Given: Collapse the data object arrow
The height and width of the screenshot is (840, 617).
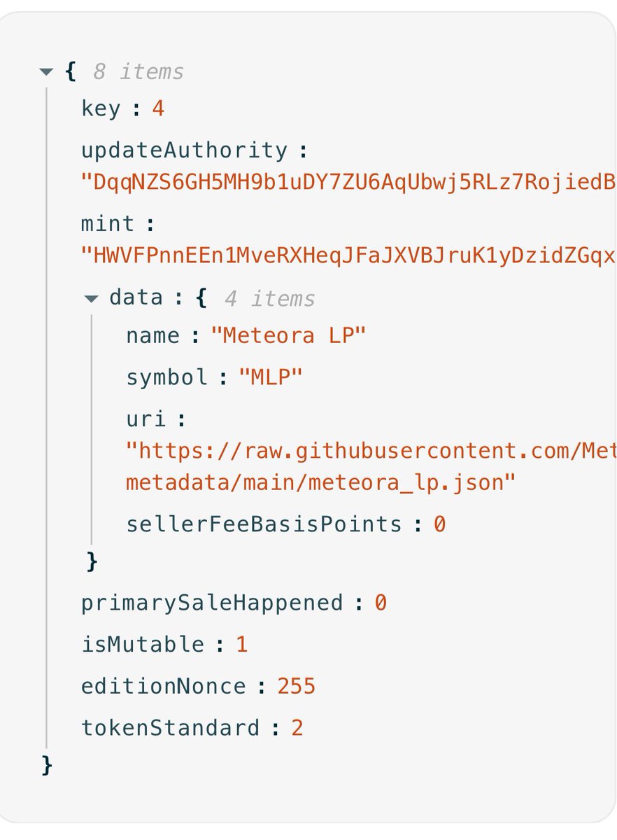Looking at the screenshot, I should 91,299.
